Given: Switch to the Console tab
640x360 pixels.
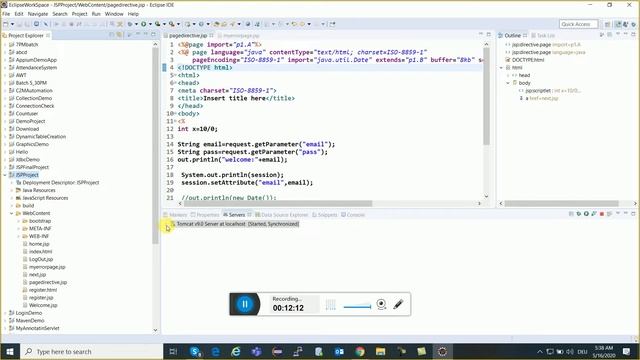Looking at the screenshot, I should click(353, 215).
